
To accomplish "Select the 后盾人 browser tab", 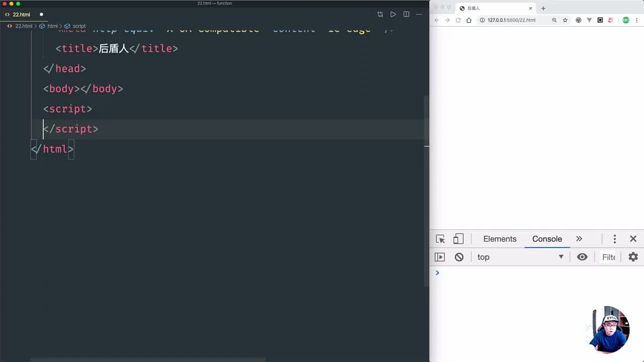I will [x=496, y=8].
